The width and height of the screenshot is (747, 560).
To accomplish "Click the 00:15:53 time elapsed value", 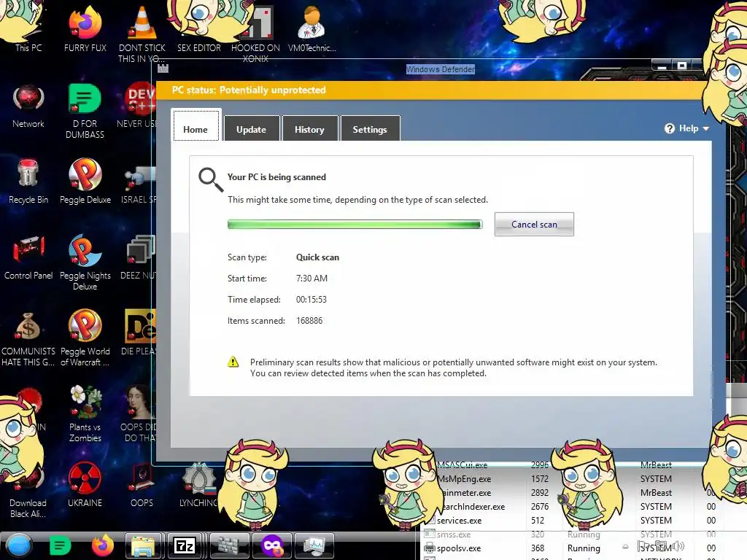I will pyautogui.click(x=311, y=300).
